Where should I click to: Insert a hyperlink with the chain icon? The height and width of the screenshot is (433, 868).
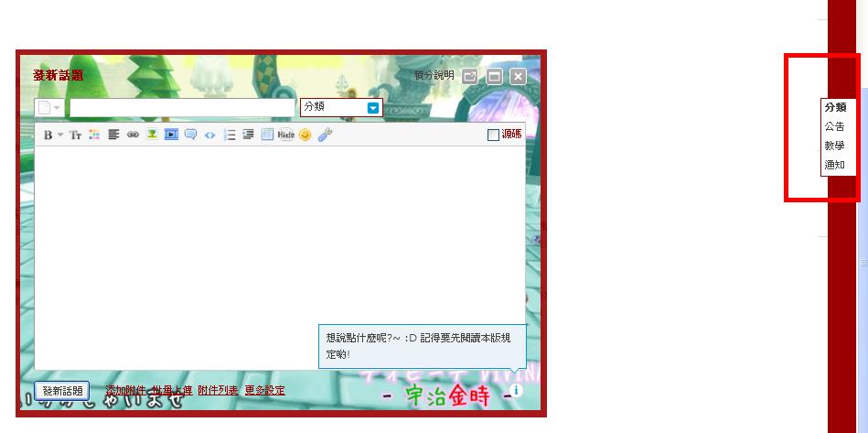point(133,135)
